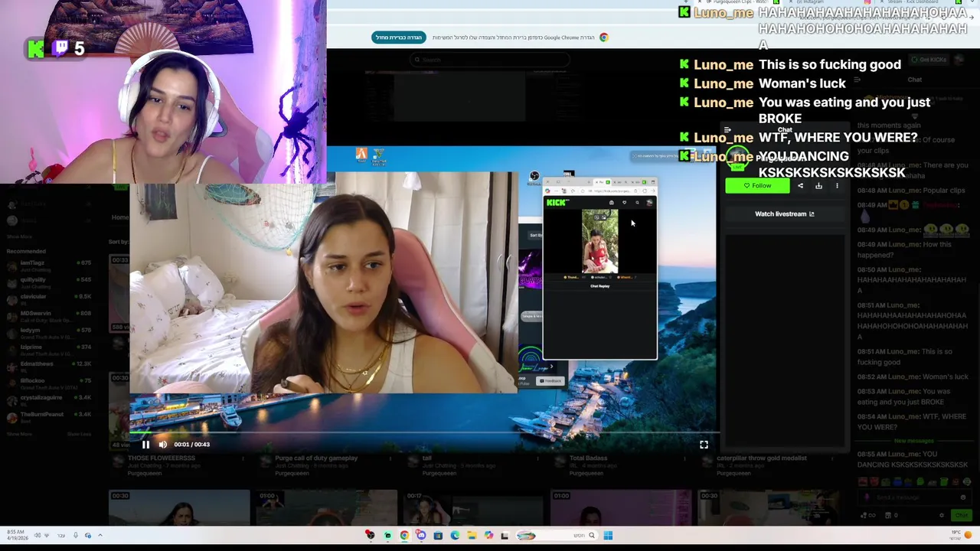980x551 pixels.
Task: Click the chat message input field
Action: pos(915,497)
